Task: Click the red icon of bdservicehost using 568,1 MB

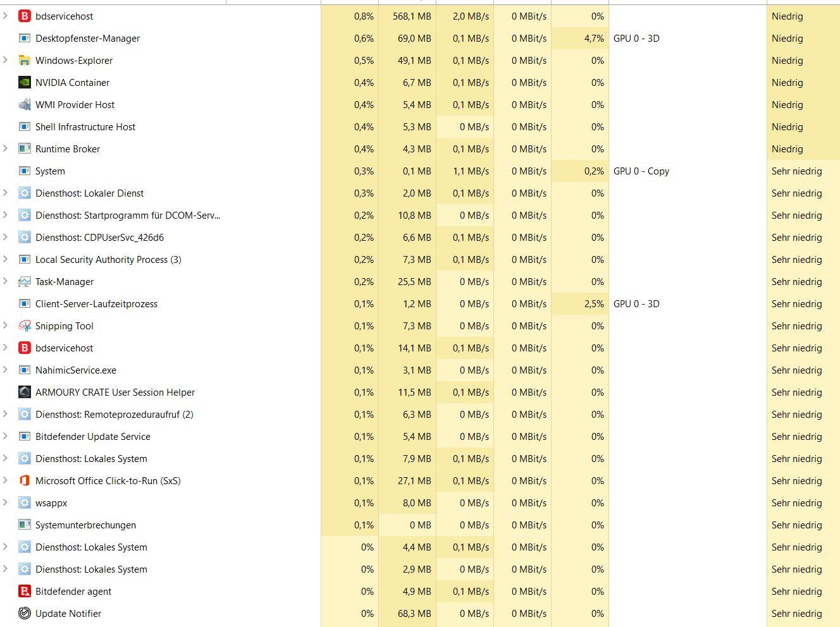Action: point(24,16)
